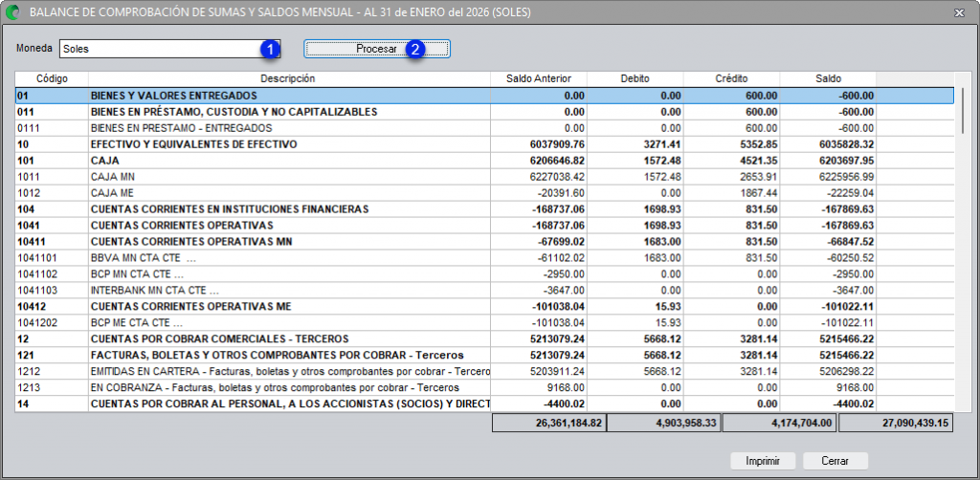Select row CUENTAS POR COBRAR COMERCIALES - TERCEROS

(x=484, y=338)
